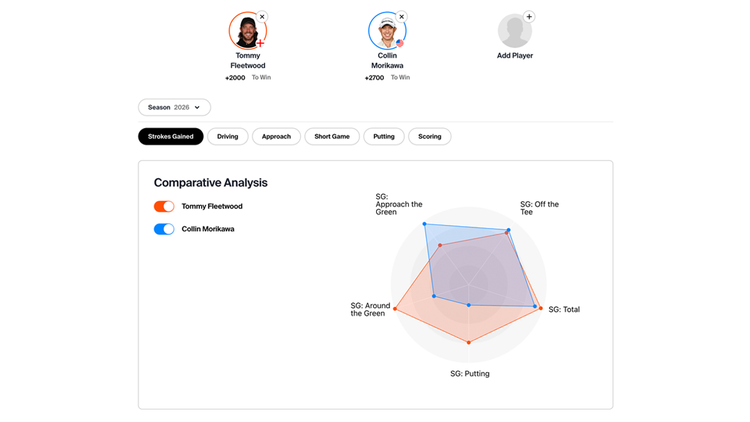Switch to the Driving tab
Screen dimensions: 750x422
click(x=228, y=136)
